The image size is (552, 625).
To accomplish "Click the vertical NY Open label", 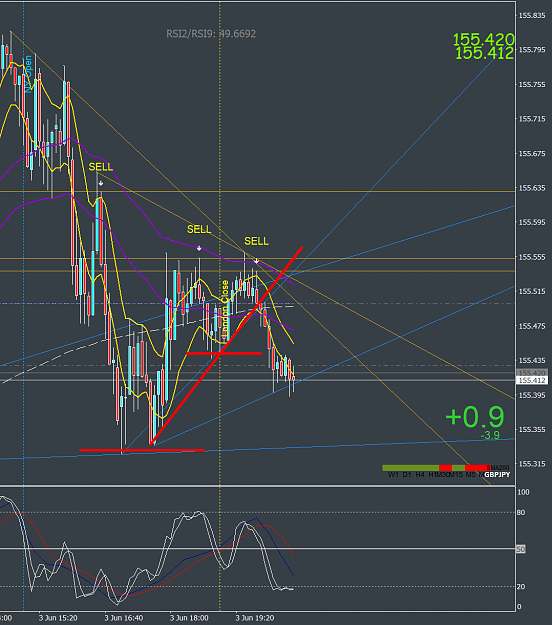I will tap(28, 75).
